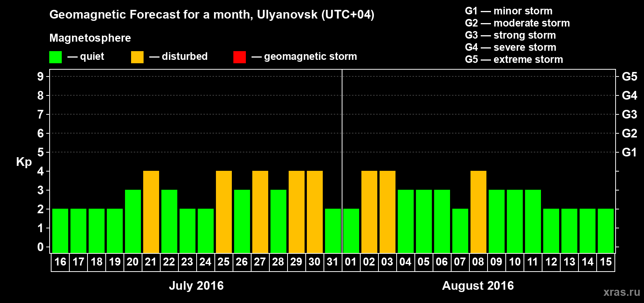The width and height of the screenshot is (644, 303).
Task: Click the July 27 orange bar
Action: coord(260,212)
